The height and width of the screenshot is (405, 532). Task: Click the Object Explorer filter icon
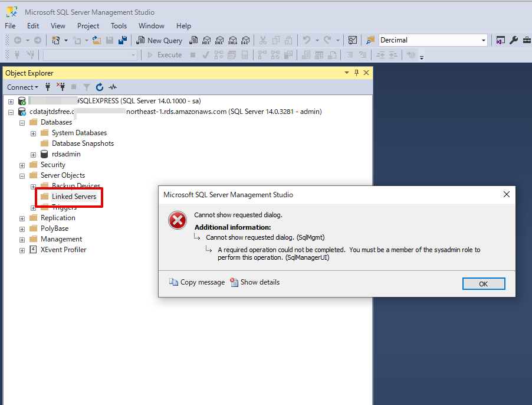pyautogui.click(x=87, y=87)
